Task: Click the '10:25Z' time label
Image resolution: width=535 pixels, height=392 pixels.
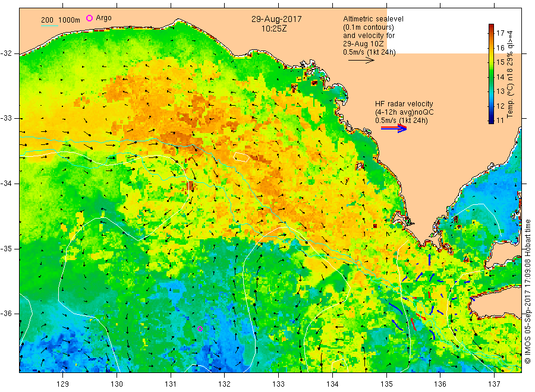Action: pyautogui.click(x=274, y=29)
